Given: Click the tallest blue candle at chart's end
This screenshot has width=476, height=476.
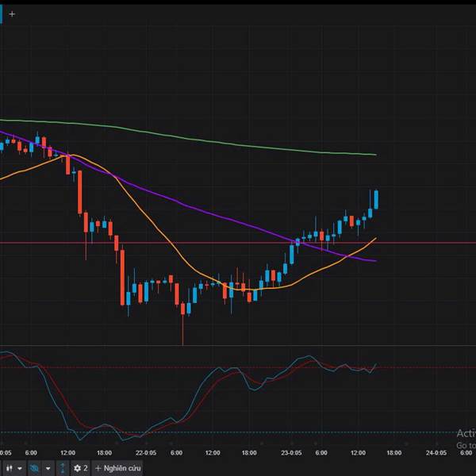Looking at the screenshot, I should tap(376, 199).
